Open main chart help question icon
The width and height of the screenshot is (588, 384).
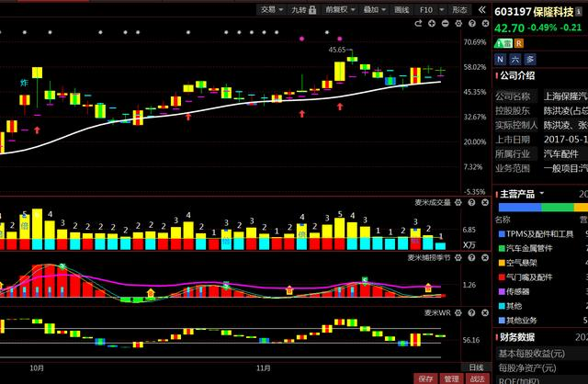coord(472,24)
